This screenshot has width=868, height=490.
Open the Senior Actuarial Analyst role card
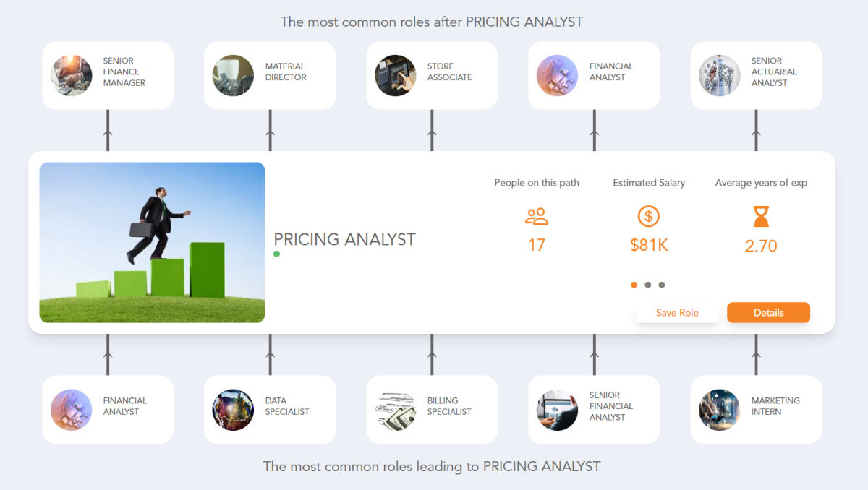[755, 74]
